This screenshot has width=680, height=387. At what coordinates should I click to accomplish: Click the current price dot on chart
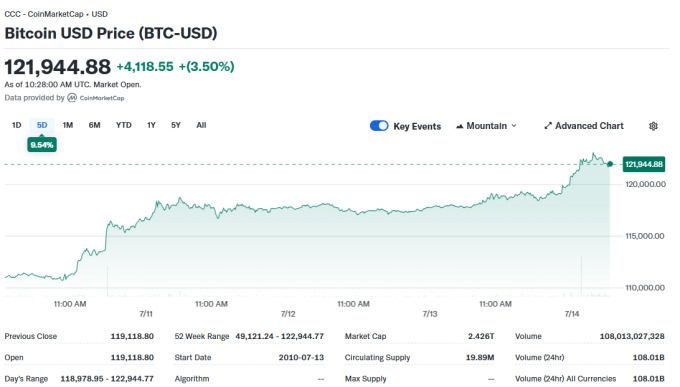click(x=610, y=164)
